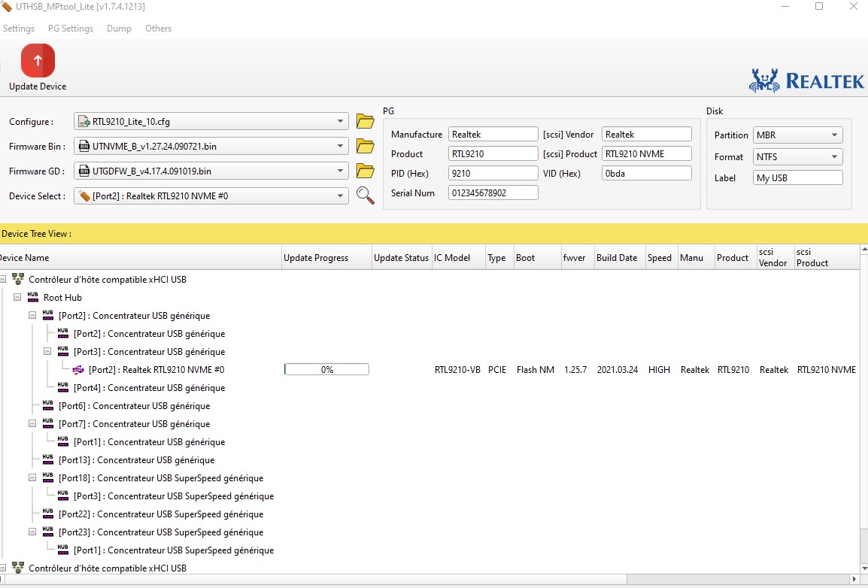Click the Root Hub icon
This screenshot has height=588, width=868.
[32, 297]
